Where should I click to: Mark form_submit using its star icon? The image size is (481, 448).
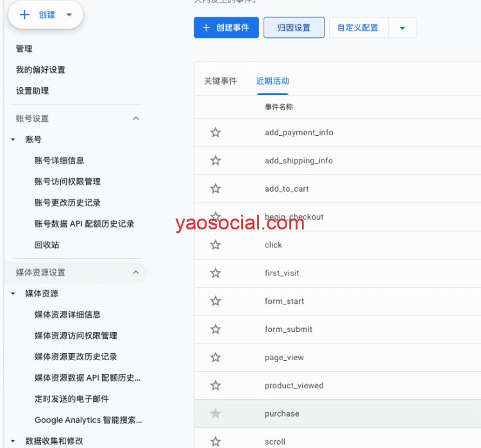pyautogui.click(x=215, y=329)
